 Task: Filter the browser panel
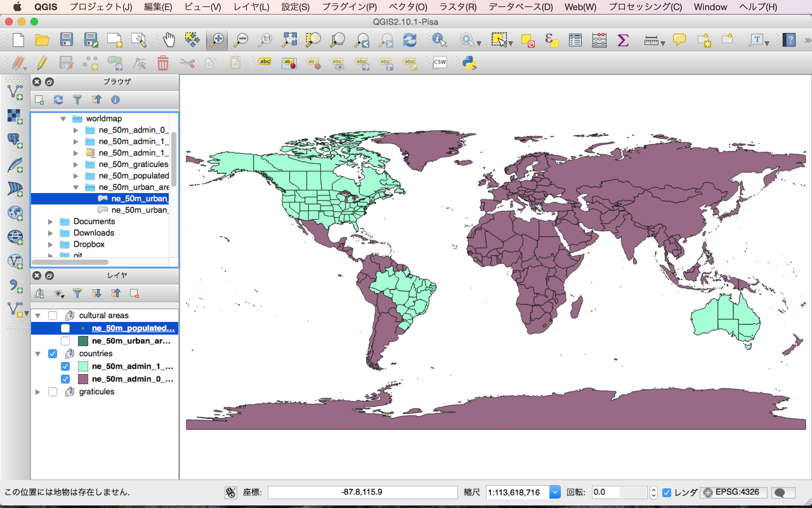pos(77,100)
